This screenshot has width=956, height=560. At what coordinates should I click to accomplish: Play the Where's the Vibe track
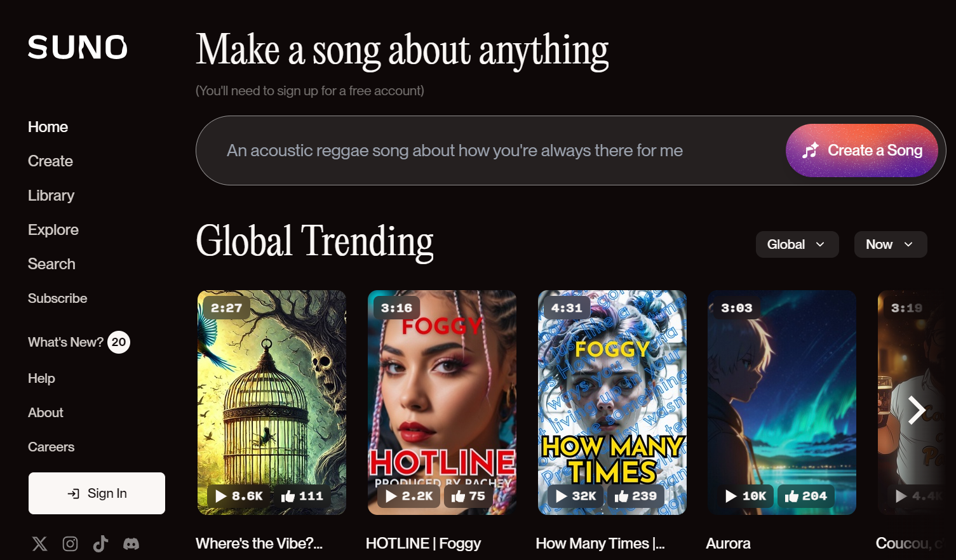[x=239, y=496]
